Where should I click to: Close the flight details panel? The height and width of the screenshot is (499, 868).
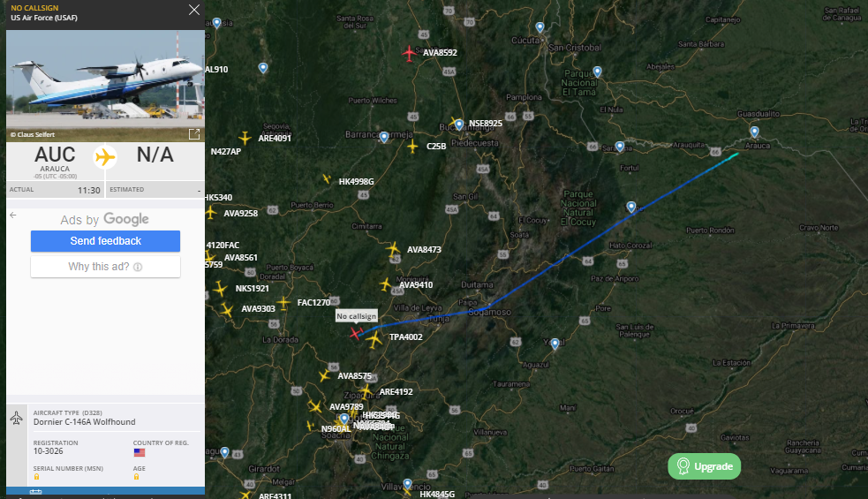pos(193,10)
